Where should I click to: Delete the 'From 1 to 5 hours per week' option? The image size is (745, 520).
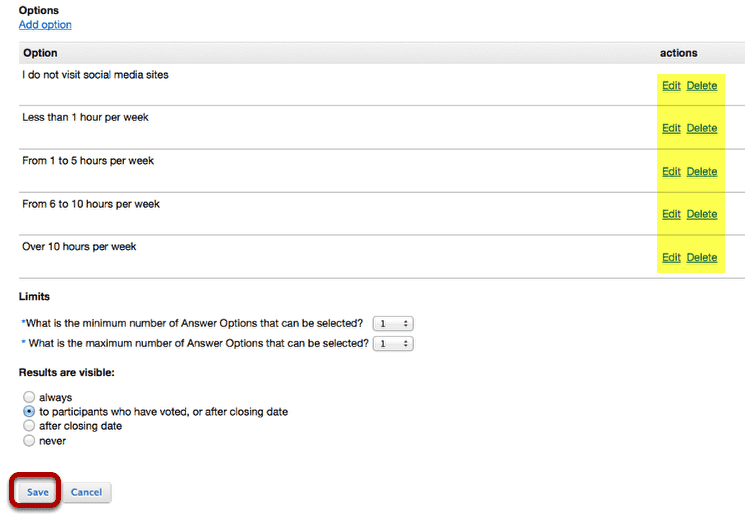(702, 172)
